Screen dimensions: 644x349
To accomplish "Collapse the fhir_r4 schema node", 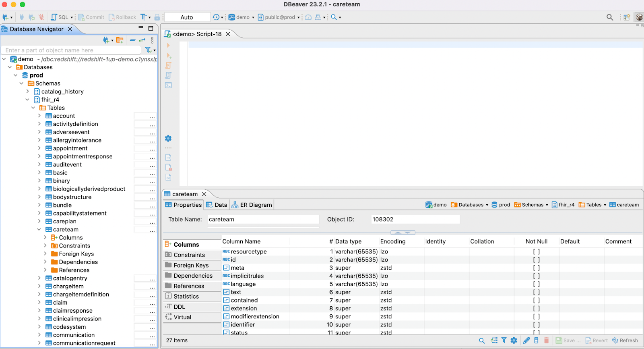I will click(27, 100).
